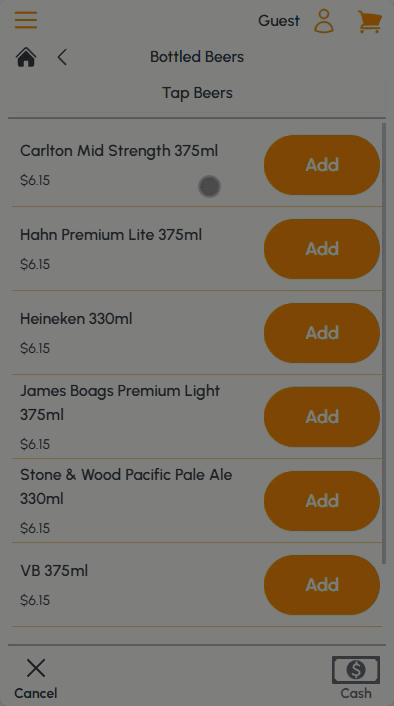
Task: Click the product list scrollbar
Action: pyautogui.click(x=384, y=343)
